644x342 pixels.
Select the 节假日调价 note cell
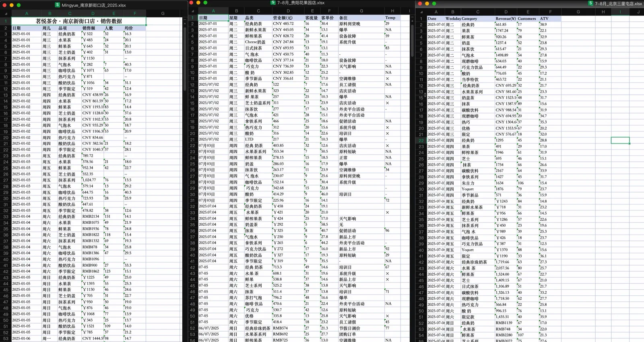361,328
